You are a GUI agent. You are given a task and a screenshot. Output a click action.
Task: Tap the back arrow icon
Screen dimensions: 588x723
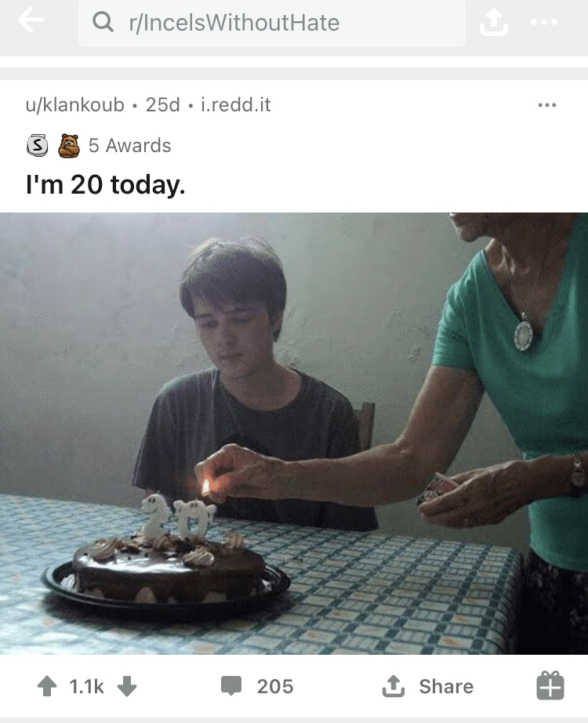point(31,20)
